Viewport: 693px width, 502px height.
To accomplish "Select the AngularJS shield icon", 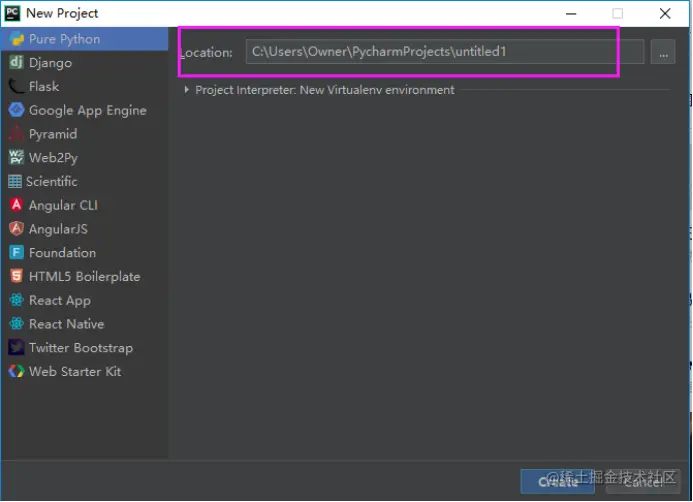I will [16, 229].
